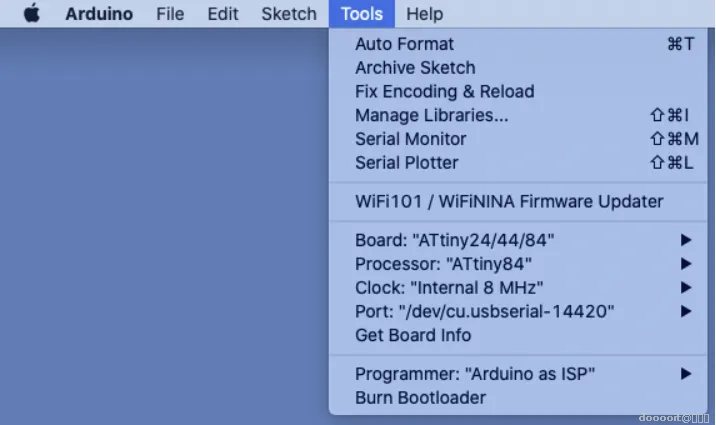
Task: Select Archive Sketch
Action: click(x=518, y=68)
